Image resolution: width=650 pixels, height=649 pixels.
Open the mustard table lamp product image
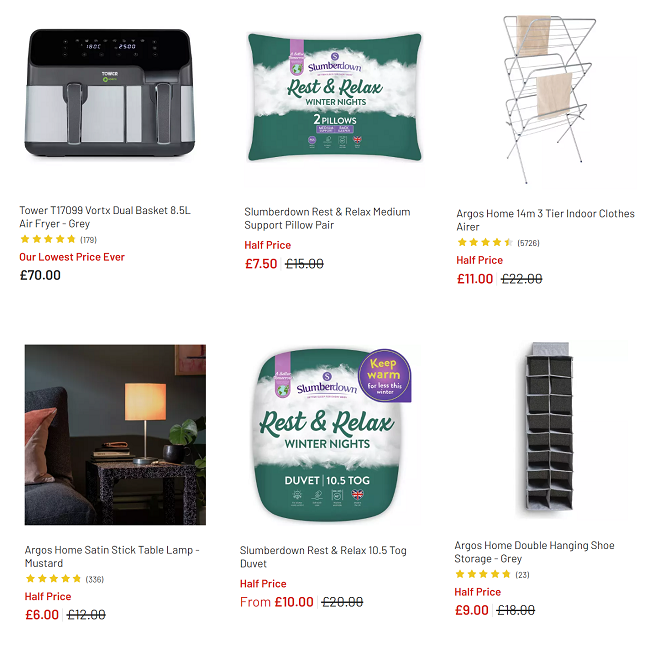point(115,435)
